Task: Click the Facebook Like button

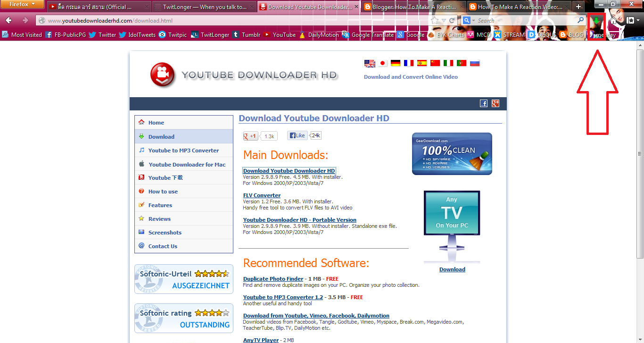Action: (x=297, y=135)
